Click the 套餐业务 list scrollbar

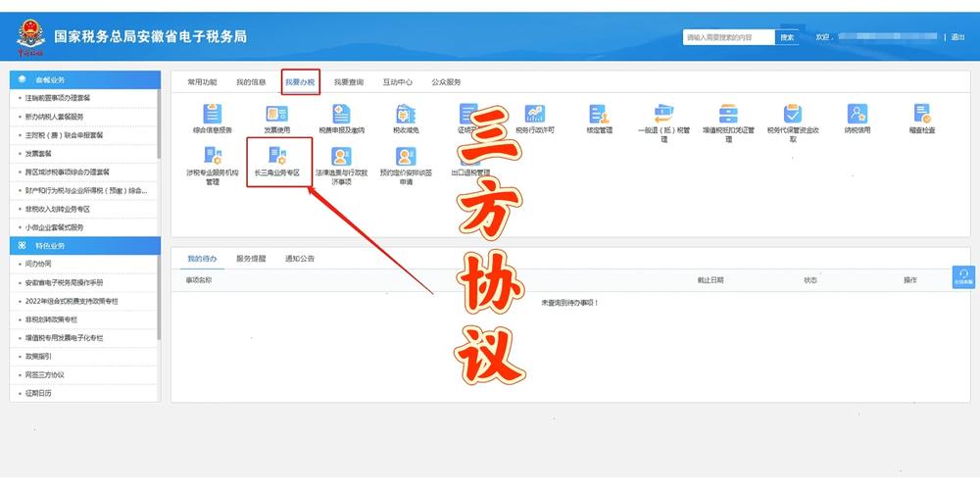pyautogui.click(x=159, y=123)
